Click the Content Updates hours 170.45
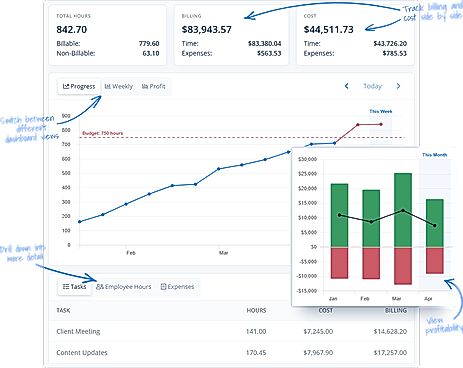This screenshot has width=463, height=368. (x=256, y=353)
